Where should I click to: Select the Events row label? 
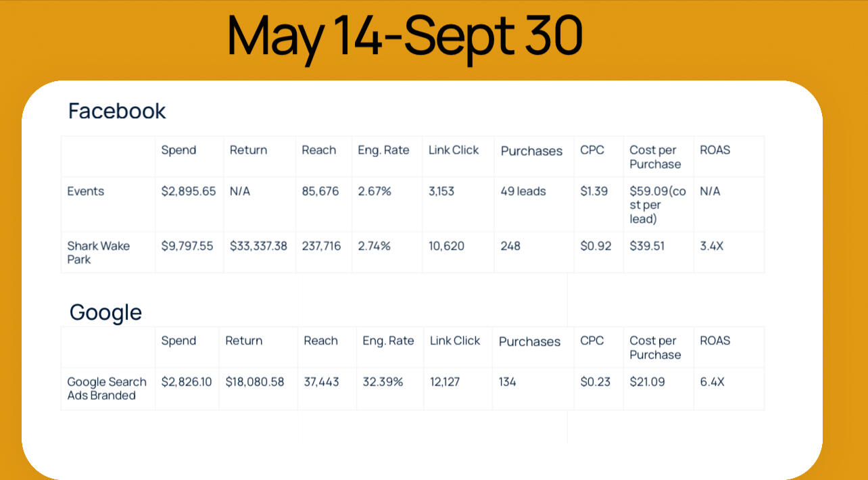pyautogui.click(x=86, y=191)
